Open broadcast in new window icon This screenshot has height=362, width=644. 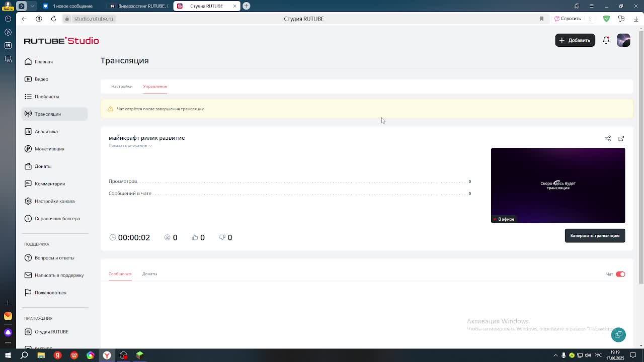coord(621,138)
